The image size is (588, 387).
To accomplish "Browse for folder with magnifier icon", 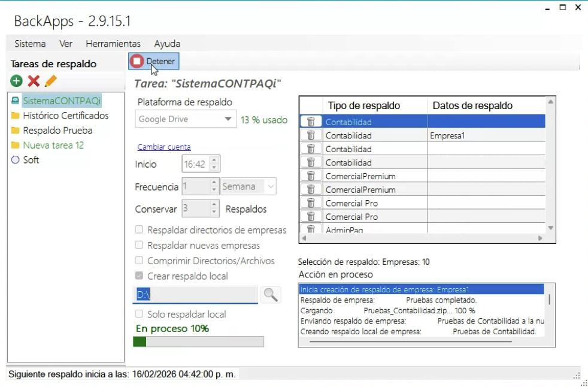I will point(271,295).
